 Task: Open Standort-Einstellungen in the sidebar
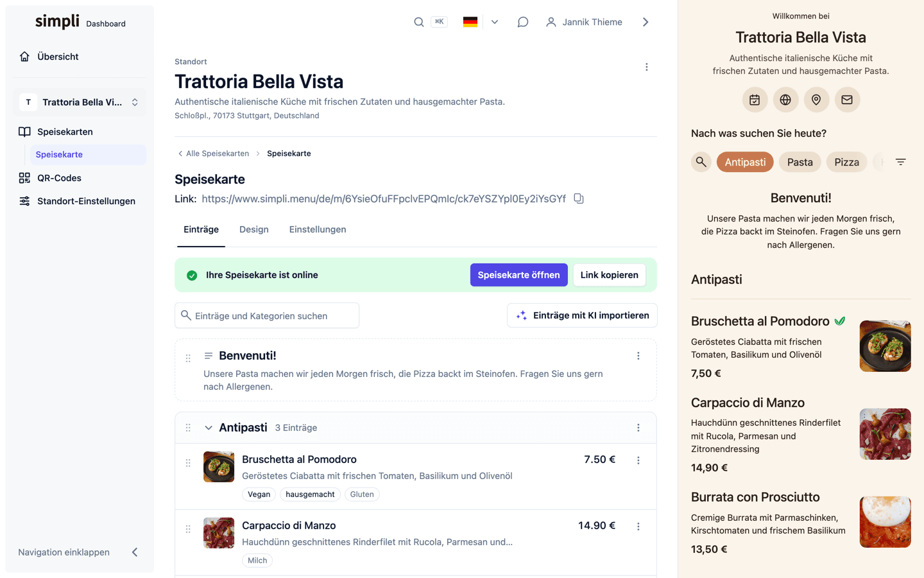click(80, 201)
